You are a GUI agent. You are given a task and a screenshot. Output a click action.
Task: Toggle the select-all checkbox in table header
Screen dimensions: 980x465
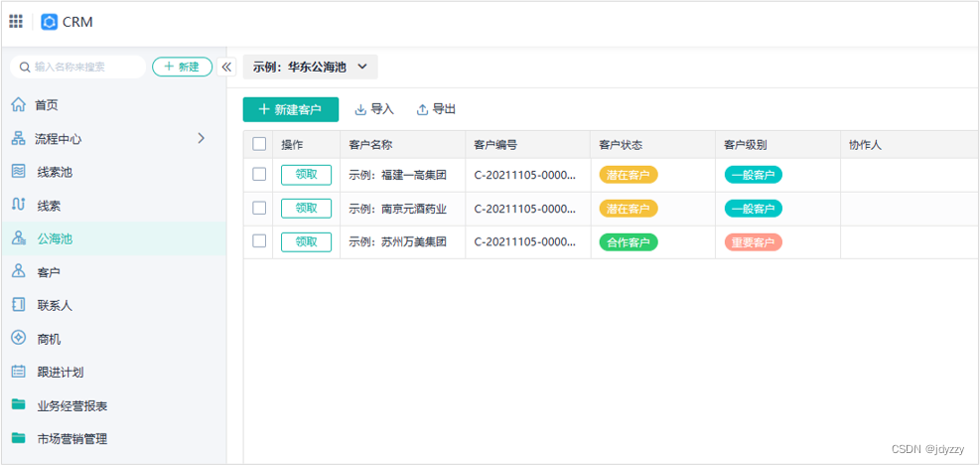tap(259, 144)
